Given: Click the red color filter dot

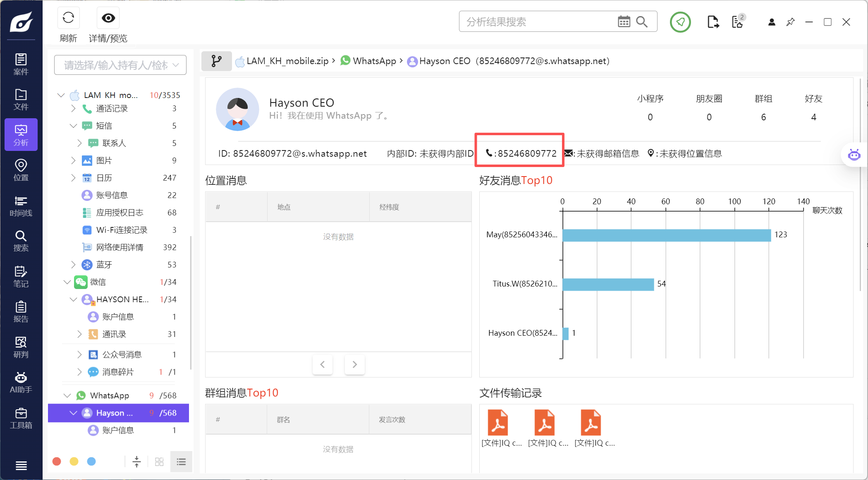Looking at the screenshot, I should [x=57, y=461].
